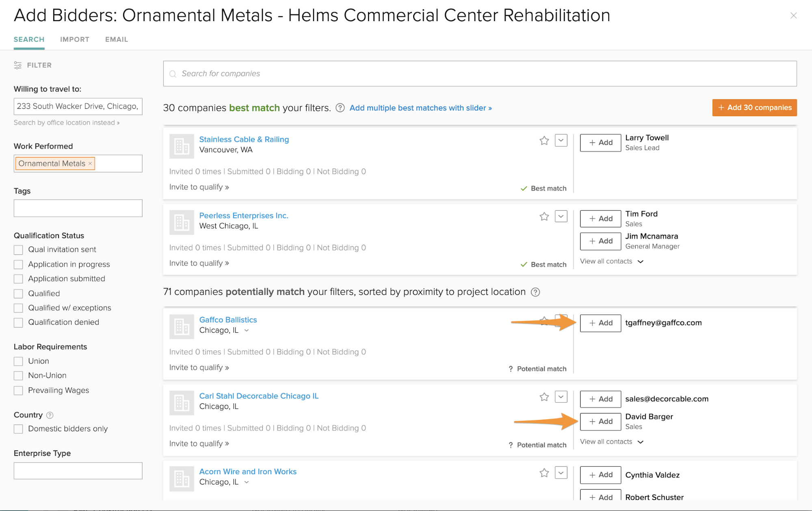Expand Gaffco Ballistics location chevron
This screenshot has width=812, height=511.
247,331
